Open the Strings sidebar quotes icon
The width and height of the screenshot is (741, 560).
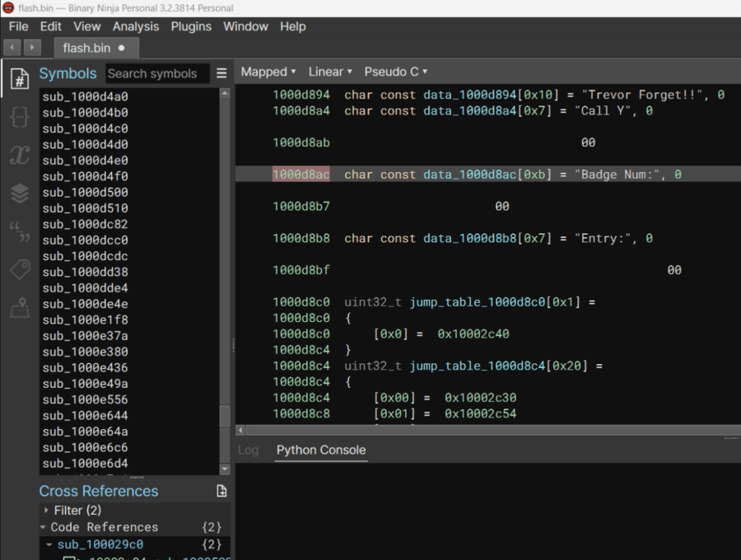click(x=19, y=232)
